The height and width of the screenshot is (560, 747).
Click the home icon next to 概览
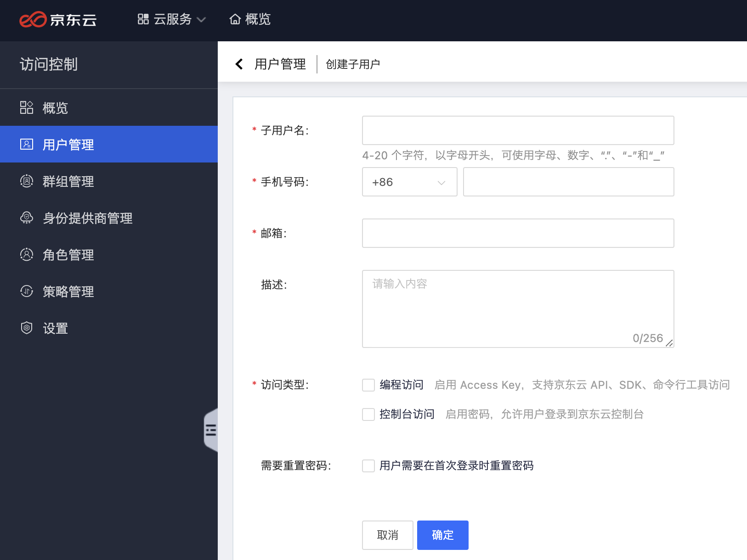235,19
